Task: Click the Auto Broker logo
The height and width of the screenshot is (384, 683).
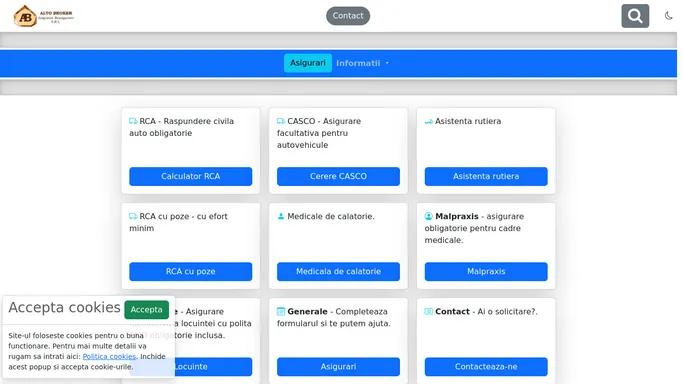Action: [x=44, y=16]
